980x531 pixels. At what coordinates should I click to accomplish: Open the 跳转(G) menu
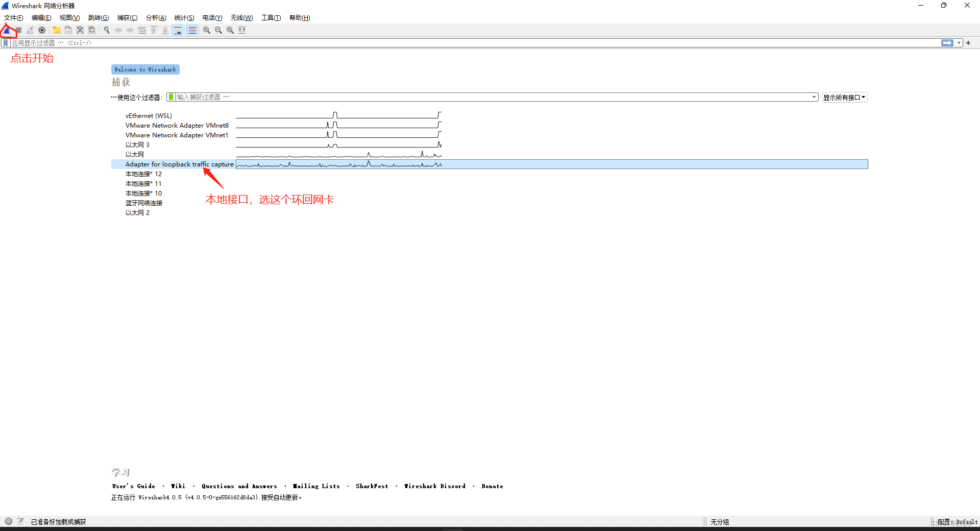pyautogui.click(x=99, y=18)
